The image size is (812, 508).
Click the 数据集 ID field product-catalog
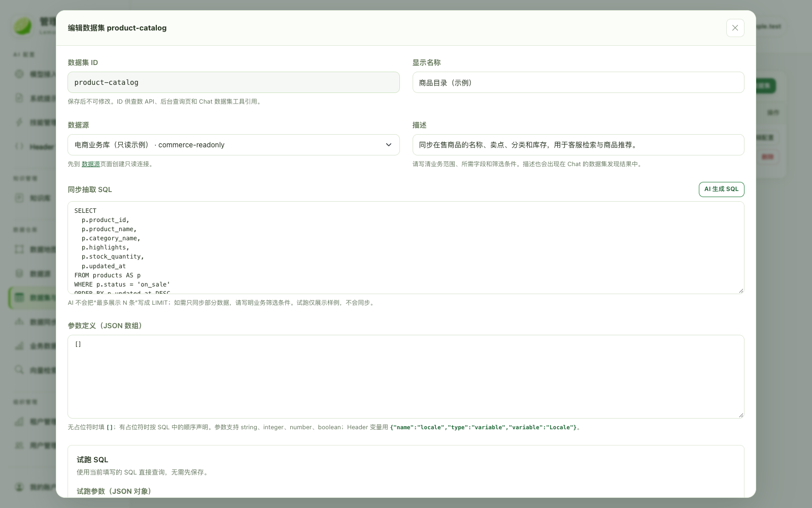233,82
